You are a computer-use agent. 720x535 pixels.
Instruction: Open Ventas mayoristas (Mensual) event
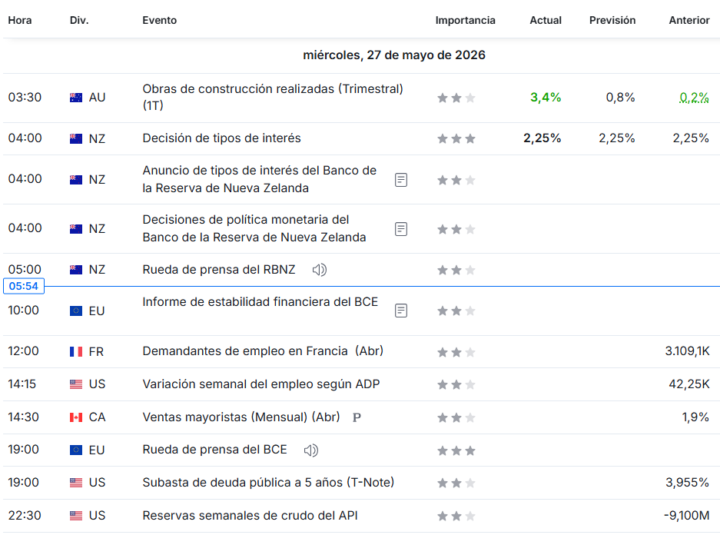point(241,417)
